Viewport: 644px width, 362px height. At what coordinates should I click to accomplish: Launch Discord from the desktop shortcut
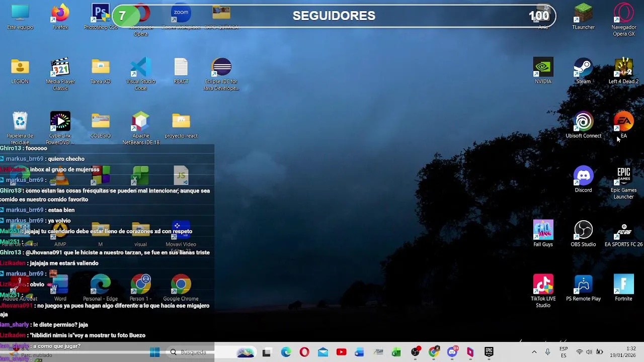tap(584, 179)
